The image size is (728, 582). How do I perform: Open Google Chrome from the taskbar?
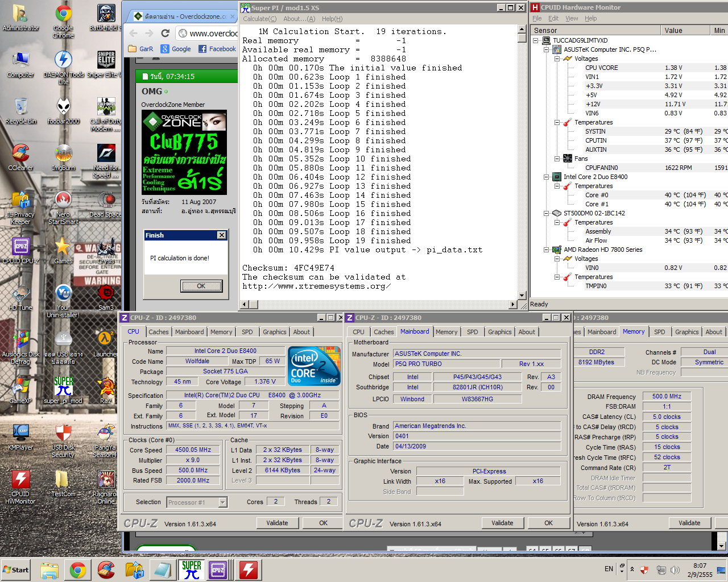[x=78, y=569]
